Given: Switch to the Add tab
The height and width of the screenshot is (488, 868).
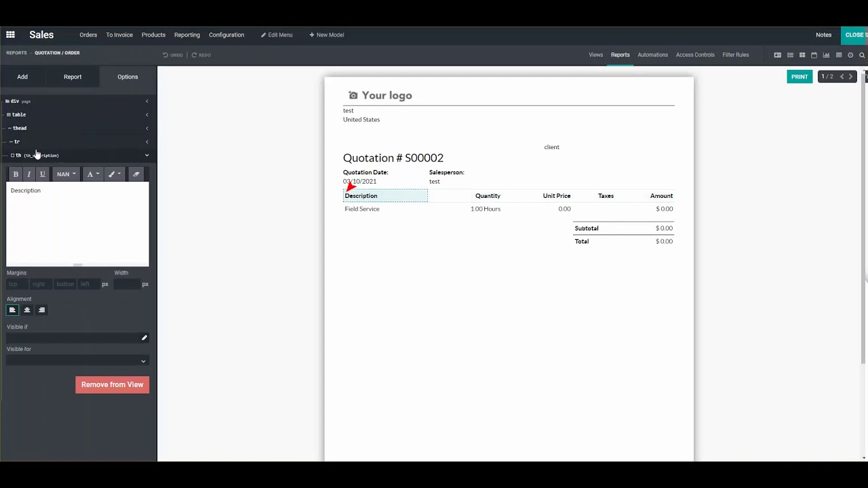Looking at the screenshot, I should (22, 77).
